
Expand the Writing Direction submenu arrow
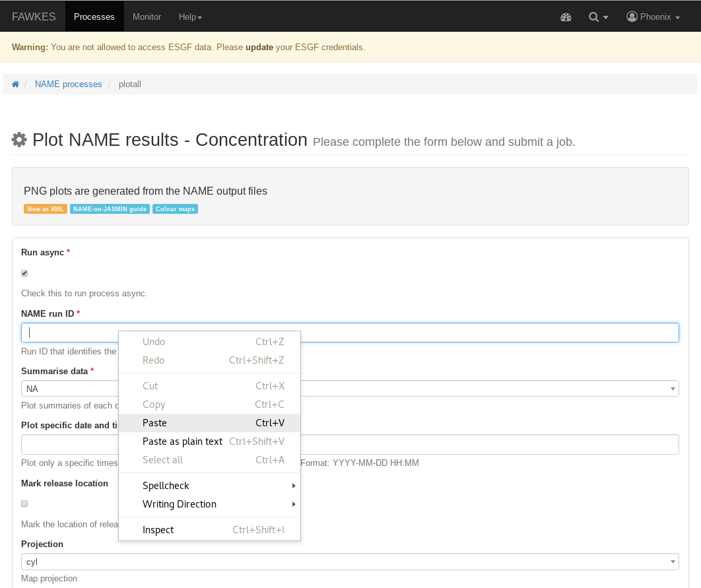pyautogui.click(x=294, y=504)
